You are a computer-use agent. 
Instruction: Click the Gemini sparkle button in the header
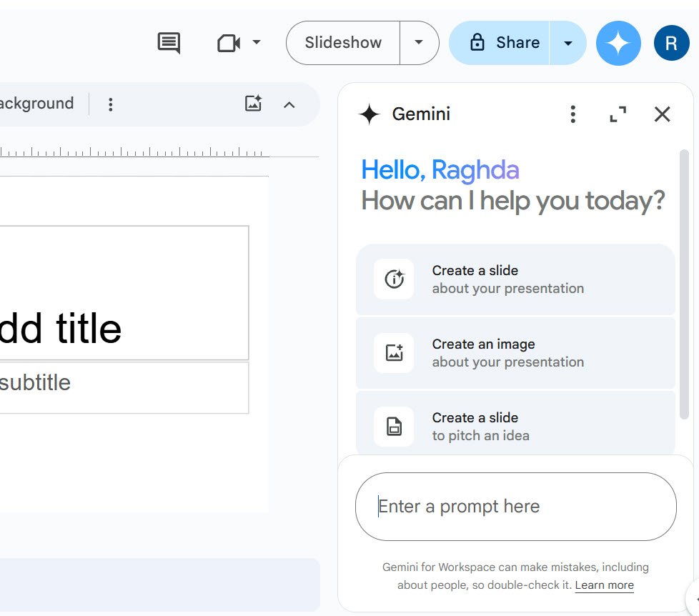(x=618, y=43)
